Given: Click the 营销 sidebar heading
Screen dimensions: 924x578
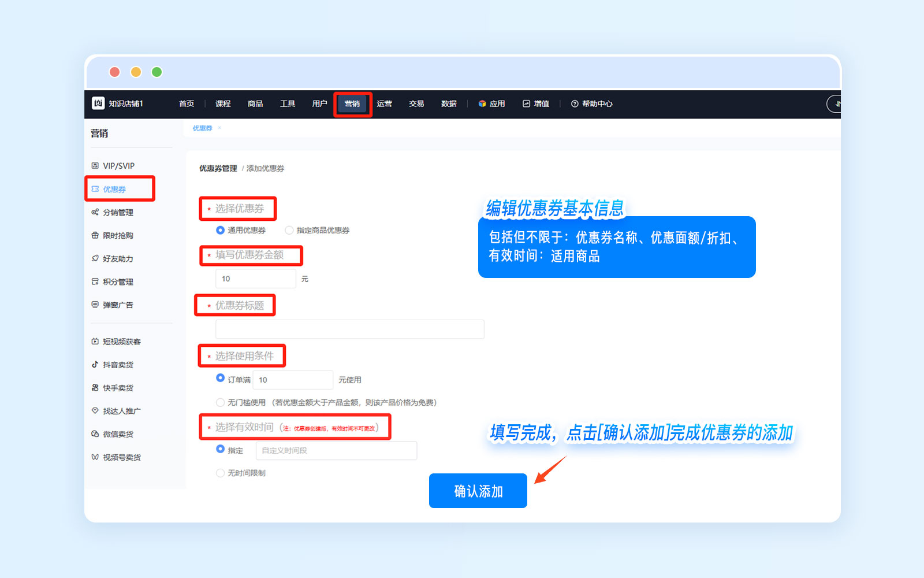Looking at the screenshot, I should (x=99, y=134).
